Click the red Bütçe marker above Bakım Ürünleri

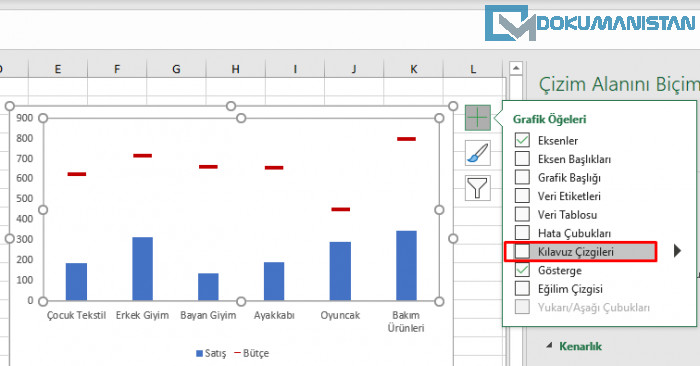tap(406, 139)
